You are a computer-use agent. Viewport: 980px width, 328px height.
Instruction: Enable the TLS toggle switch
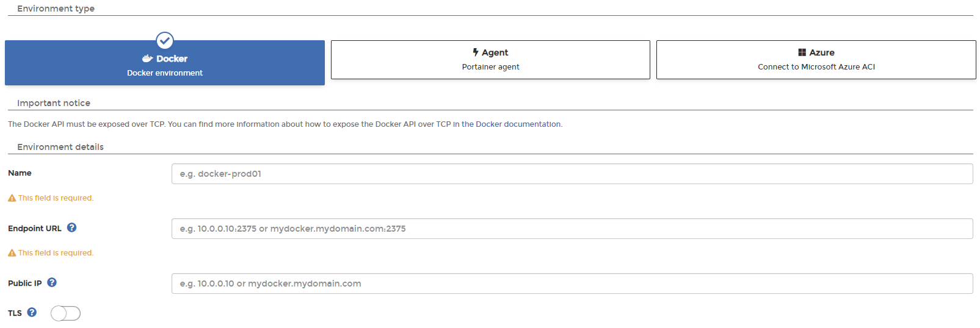tap(65, 313)
